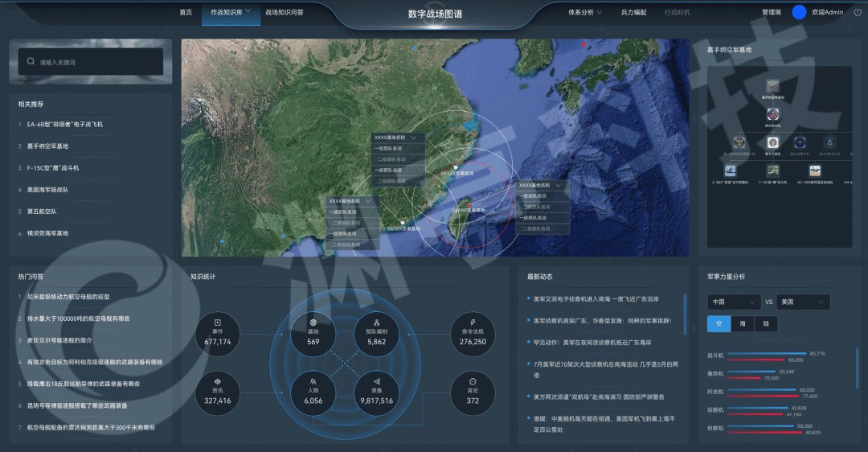Click the 欢迎Admin user label
The height and width of the screenshot is (452, 868).
pyautogui.click(x=828, y=12)
